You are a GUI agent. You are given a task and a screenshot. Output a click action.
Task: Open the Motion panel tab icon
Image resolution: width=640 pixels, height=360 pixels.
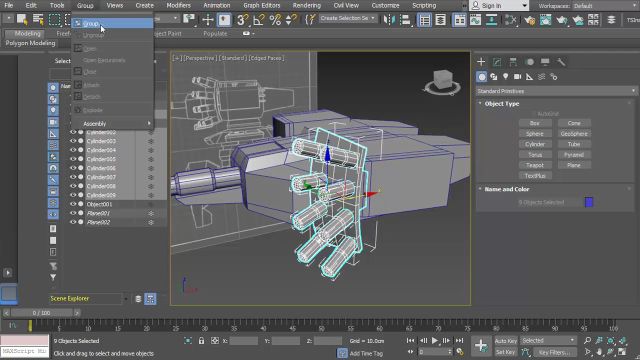click(x=529, y=62)
